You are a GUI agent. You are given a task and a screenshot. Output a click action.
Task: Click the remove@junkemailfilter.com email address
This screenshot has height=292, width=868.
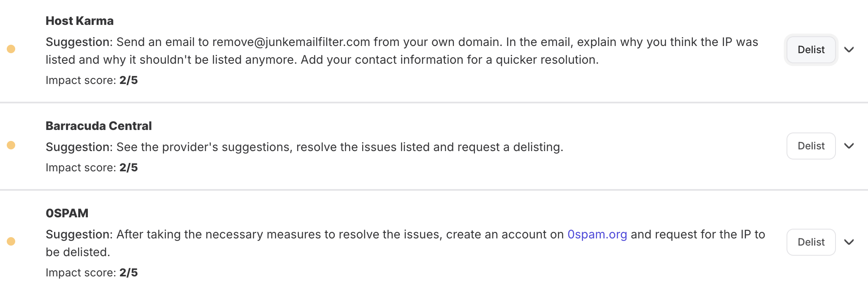[291, 42]
